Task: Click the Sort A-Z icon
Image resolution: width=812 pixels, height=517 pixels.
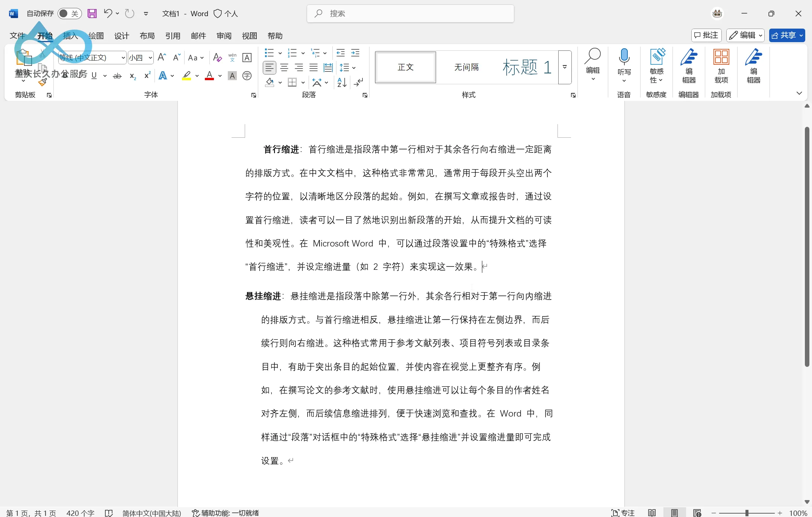Action: click(x=342, y=82)
